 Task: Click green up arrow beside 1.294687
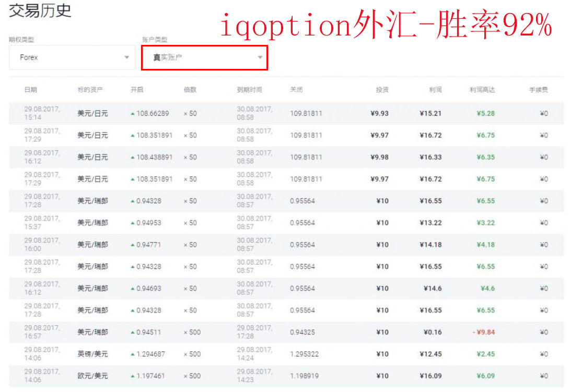tap(133, 354)
